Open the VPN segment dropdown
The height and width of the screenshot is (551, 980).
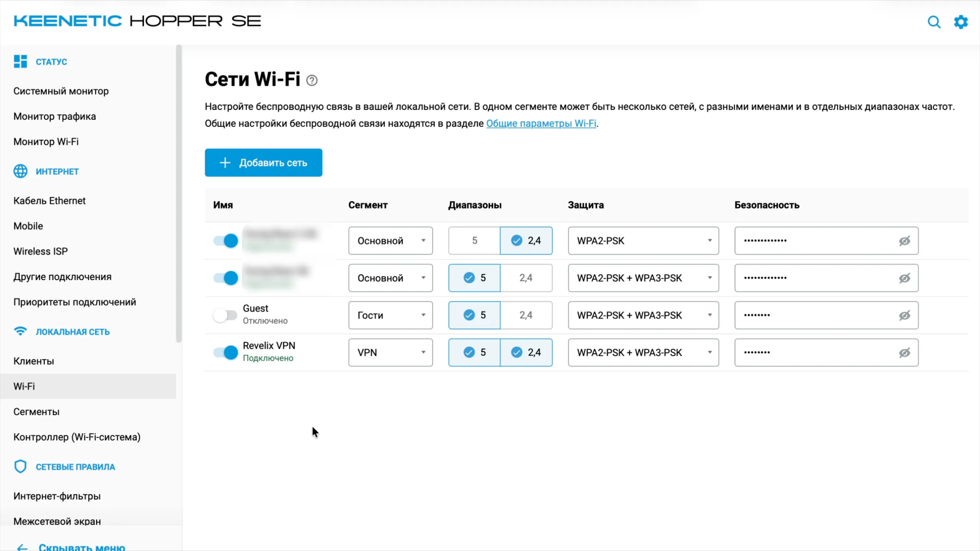click(390, 352)
